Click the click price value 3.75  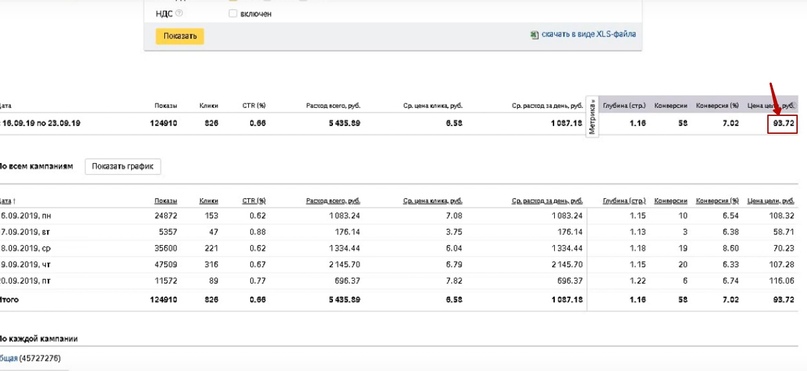point(454,232)
